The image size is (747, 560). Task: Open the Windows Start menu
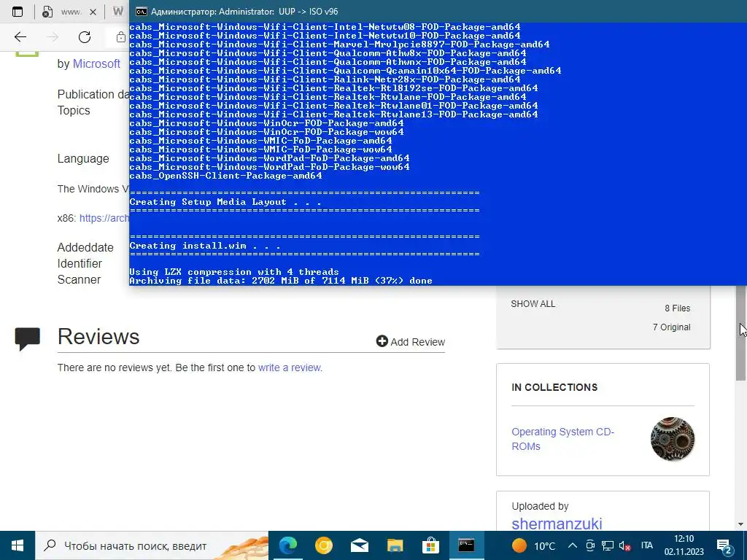coord(18,545)
